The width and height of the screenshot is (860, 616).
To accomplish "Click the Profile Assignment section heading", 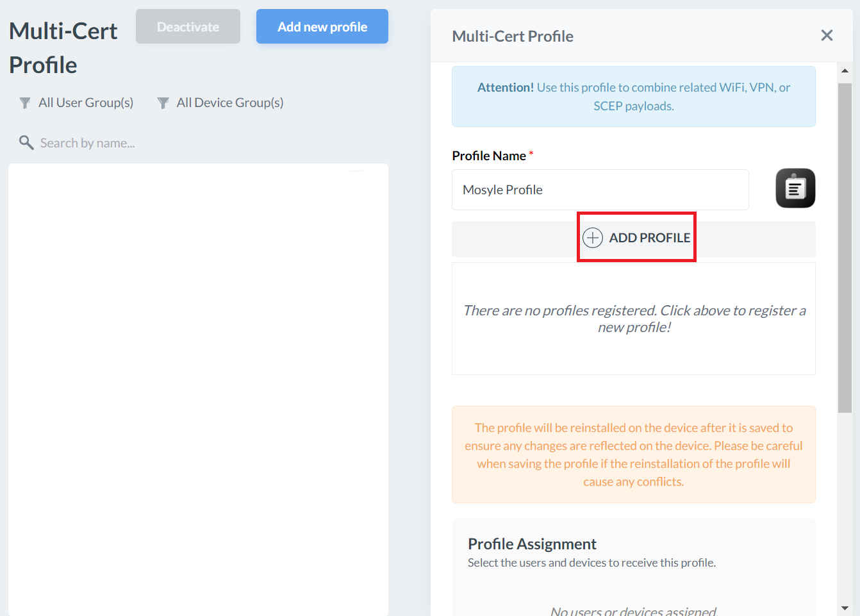I will (532, 544).
